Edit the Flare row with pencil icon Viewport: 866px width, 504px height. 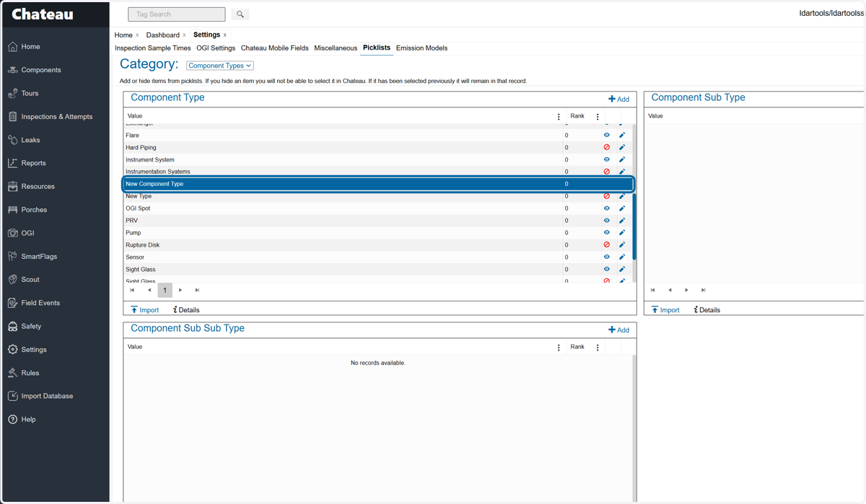pyautogui.click(x=622, y=135)
